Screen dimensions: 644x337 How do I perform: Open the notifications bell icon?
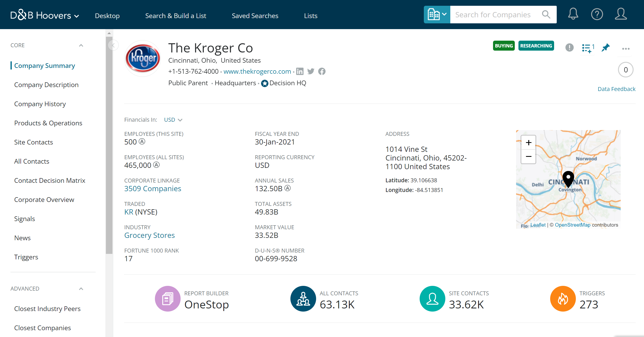click(x=573, y=14)
